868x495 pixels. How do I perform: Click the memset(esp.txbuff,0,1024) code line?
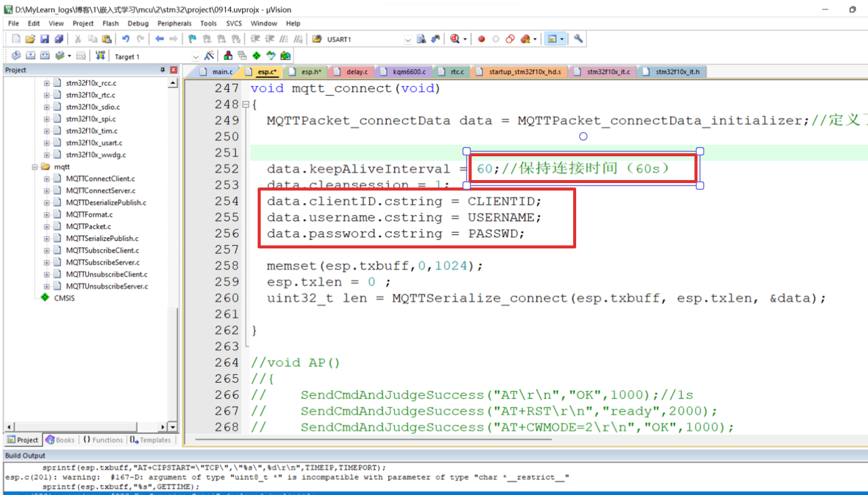[375, 266]
